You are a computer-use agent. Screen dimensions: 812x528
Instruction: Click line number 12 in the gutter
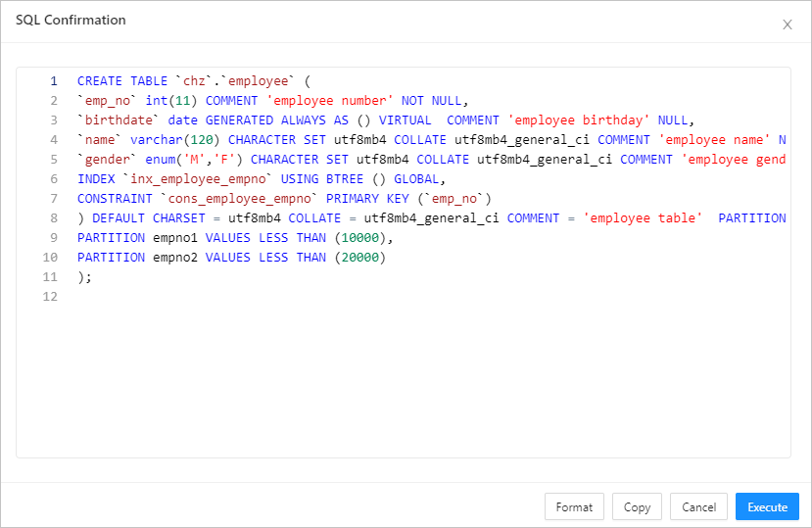pos(51,297)
